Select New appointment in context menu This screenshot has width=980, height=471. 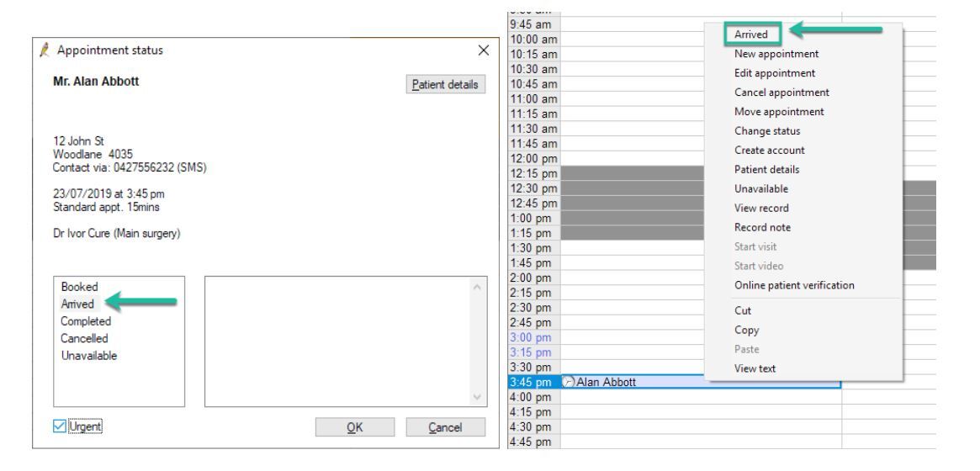775,54
